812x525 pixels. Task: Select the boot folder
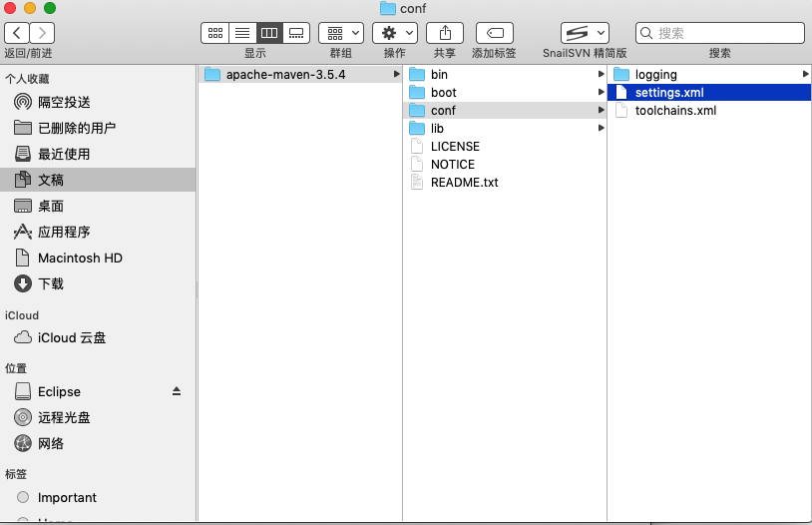(505, 92)
